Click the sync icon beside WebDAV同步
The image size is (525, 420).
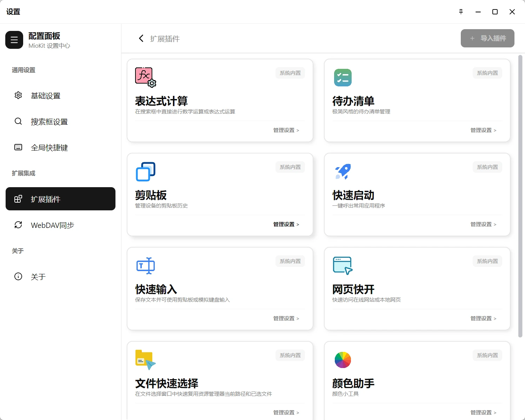(x=18, y=225)
